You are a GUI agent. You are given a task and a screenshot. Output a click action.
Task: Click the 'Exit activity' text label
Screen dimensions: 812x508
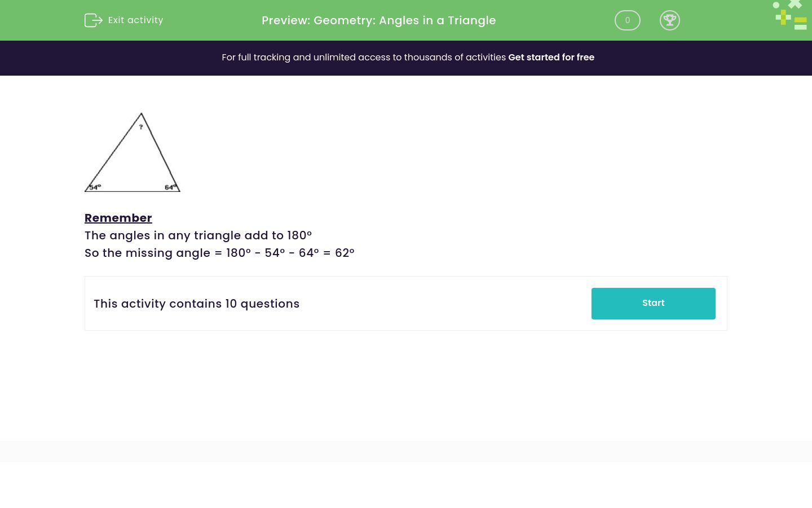click(135, 20)
